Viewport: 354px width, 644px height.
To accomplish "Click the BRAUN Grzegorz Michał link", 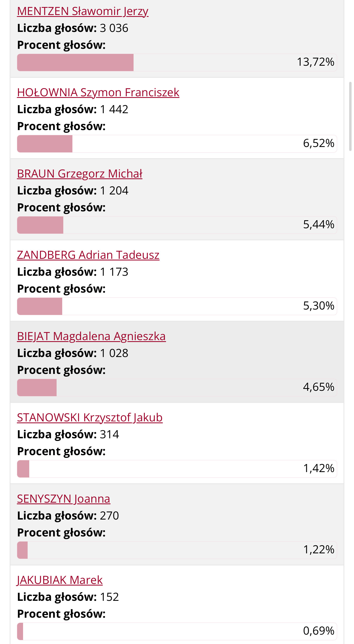I will click(80, 174).
